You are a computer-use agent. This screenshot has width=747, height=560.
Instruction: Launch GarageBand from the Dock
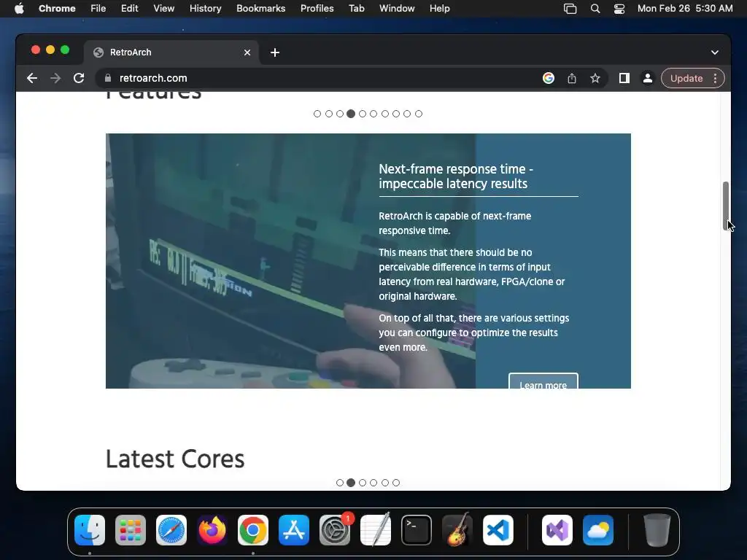pos(457,530)
